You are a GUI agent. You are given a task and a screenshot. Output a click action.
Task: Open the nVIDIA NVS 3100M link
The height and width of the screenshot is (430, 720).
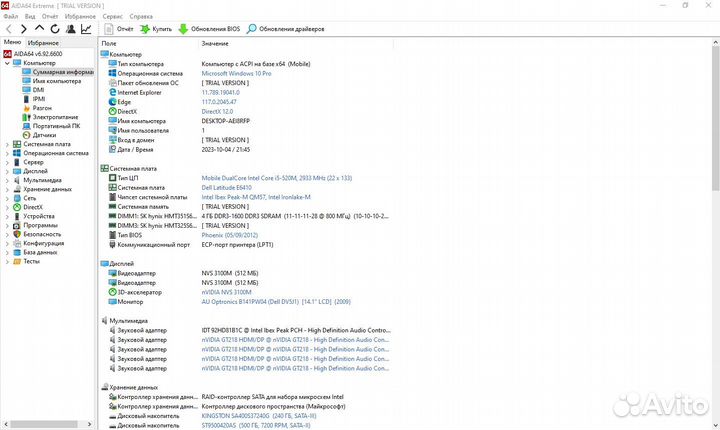tap(226, 292)
